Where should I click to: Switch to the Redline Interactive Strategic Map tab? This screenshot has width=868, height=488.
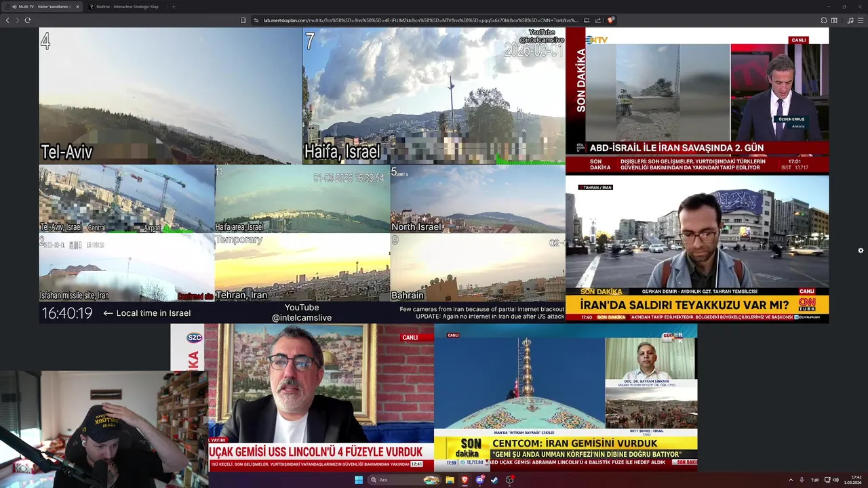point(124,7)
